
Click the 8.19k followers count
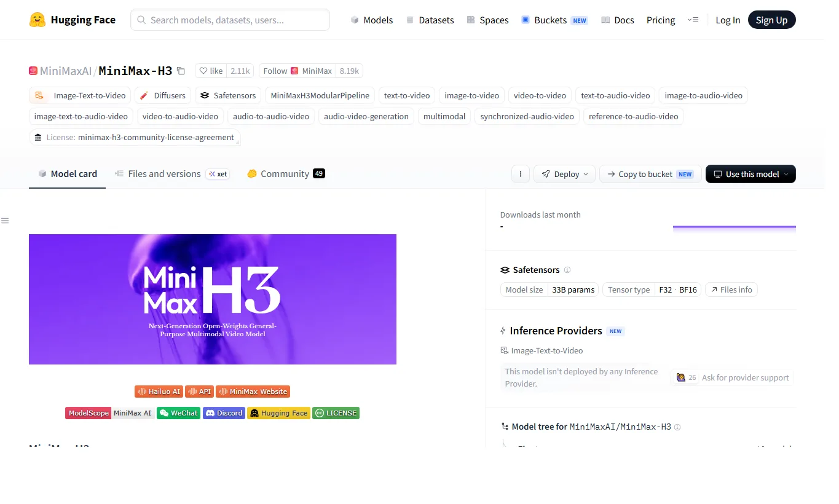[350, 71]
